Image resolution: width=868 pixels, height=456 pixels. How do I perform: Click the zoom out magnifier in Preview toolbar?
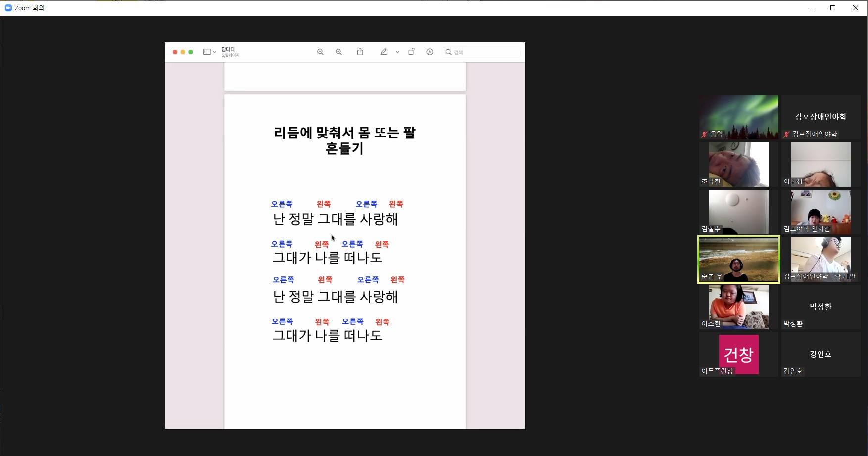(x=320, y=52)
